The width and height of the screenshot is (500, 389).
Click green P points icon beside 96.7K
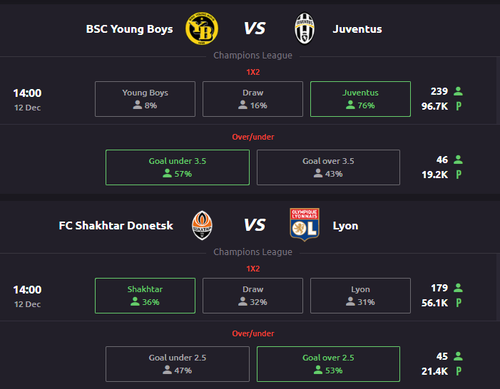pos(459,106)
